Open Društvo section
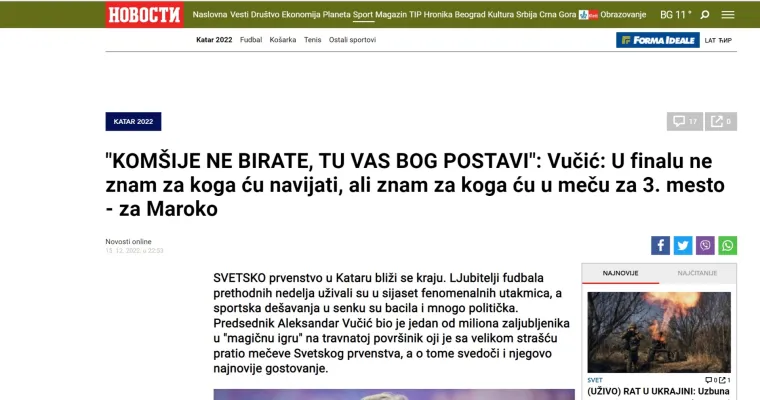 point(265,15)
